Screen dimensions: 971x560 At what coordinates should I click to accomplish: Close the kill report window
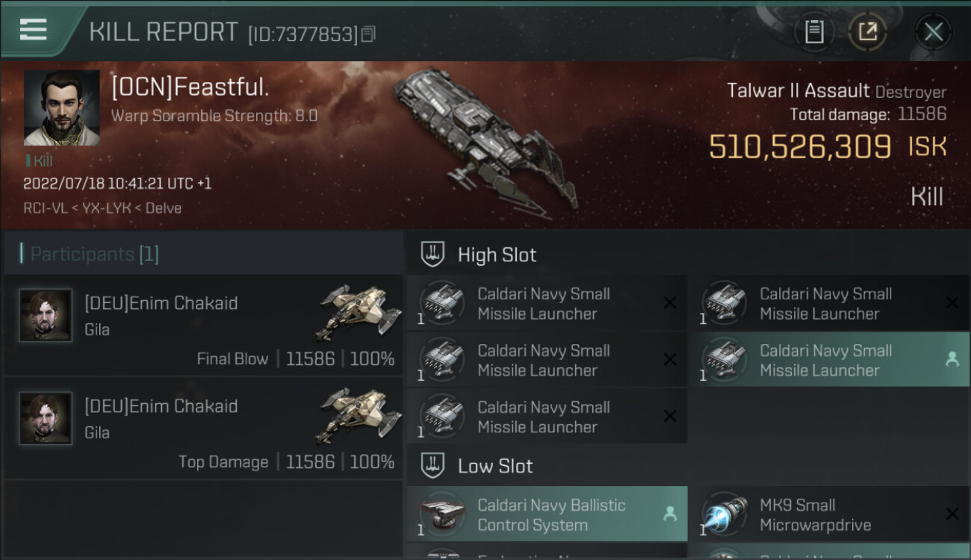pos(933,32)
